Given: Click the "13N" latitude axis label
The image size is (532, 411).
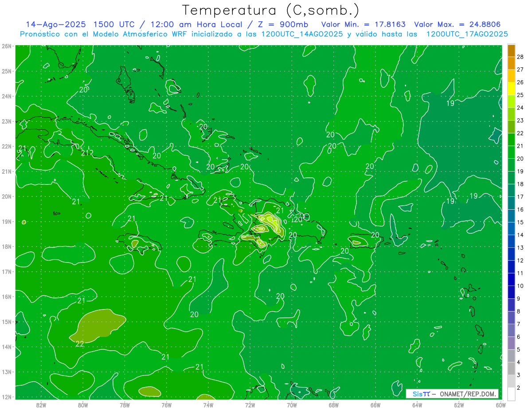Looking at the screenshot, I should (x=7, y=372).
